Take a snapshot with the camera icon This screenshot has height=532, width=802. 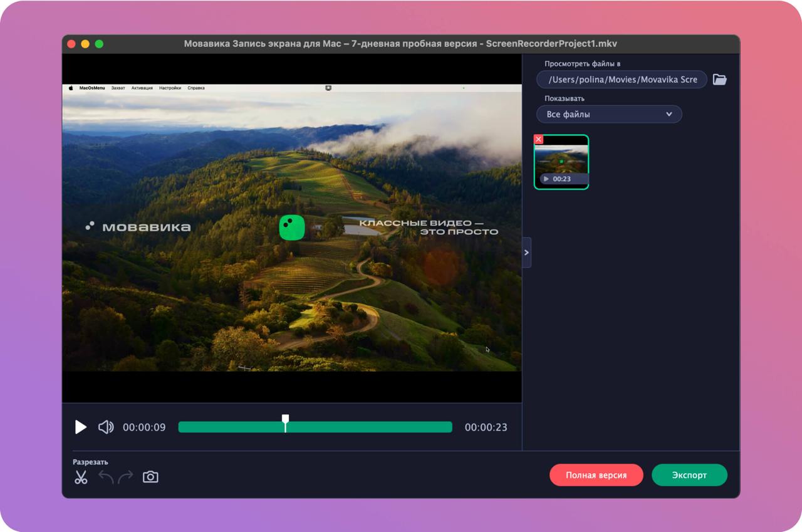click(x=150, y=477)
